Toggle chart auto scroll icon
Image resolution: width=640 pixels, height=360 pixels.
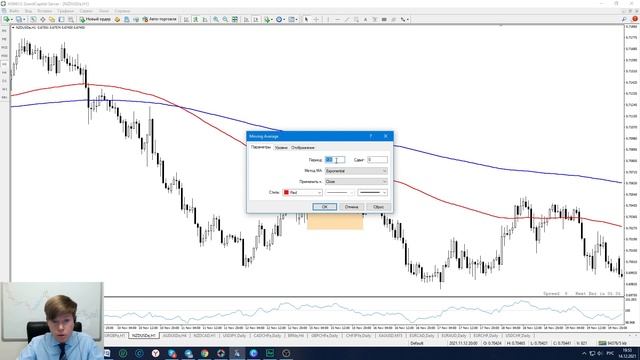point(247,19)
